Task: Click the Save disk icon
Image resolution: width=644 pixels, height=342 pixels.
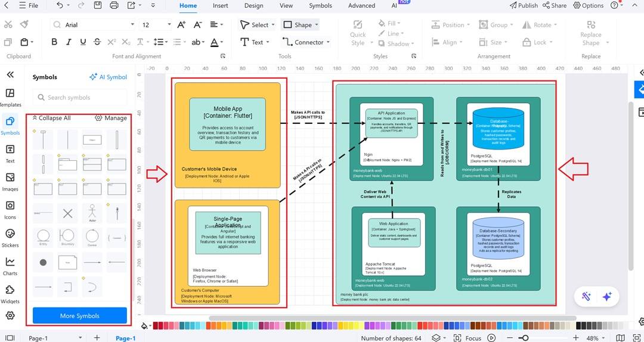Action: click(98, 5)
